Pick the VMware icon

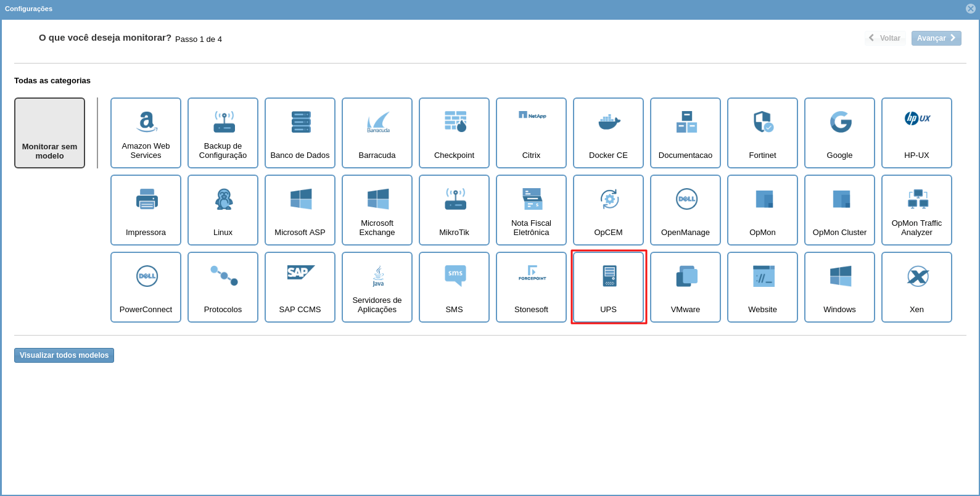[x=686, y=276]
